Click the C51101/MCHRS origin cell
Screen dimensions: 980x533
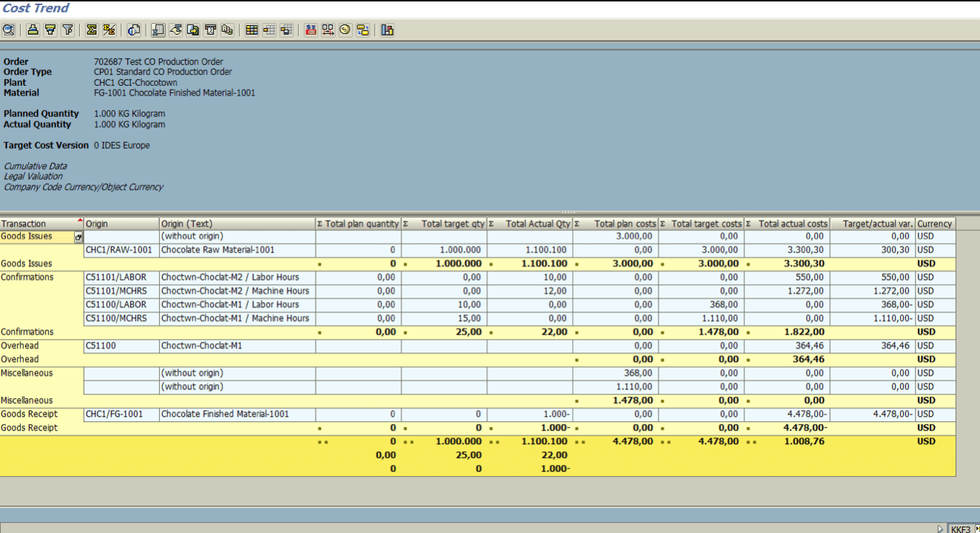[x=122, y=291]
